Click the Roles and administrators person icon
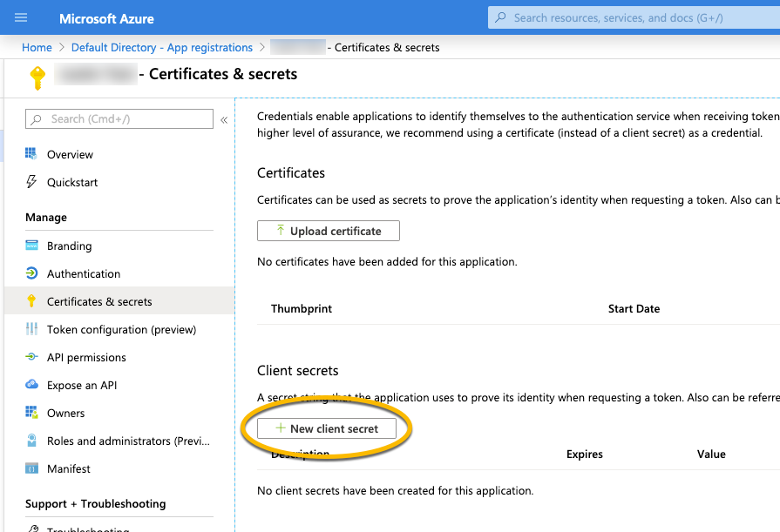This screenshot has width=780, height=532. pyautogui.click(x=31, y=440)
